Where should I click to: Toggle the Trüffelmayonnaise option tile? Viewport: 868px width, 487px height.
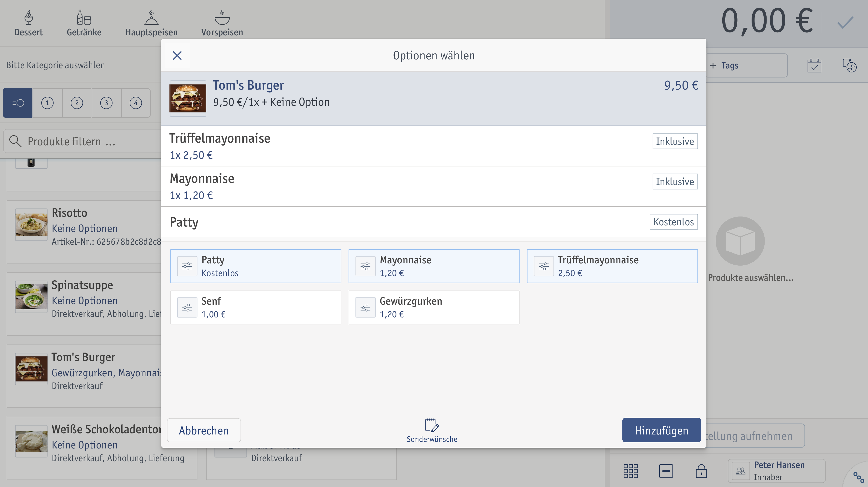[612, 266]
